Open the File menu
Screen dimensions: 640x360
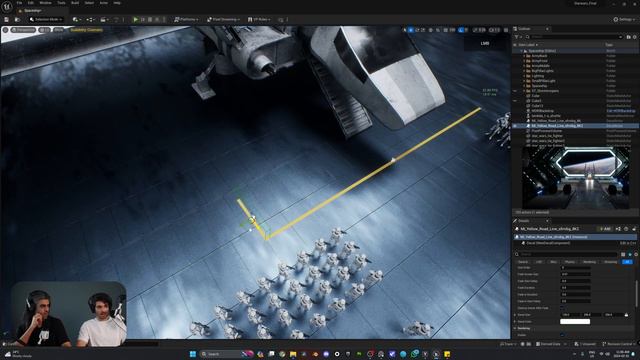point(19,3)
